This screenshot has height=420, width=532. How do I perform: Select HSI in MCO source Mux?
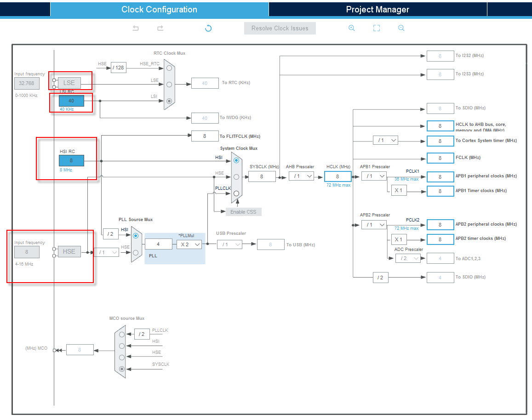122,346
